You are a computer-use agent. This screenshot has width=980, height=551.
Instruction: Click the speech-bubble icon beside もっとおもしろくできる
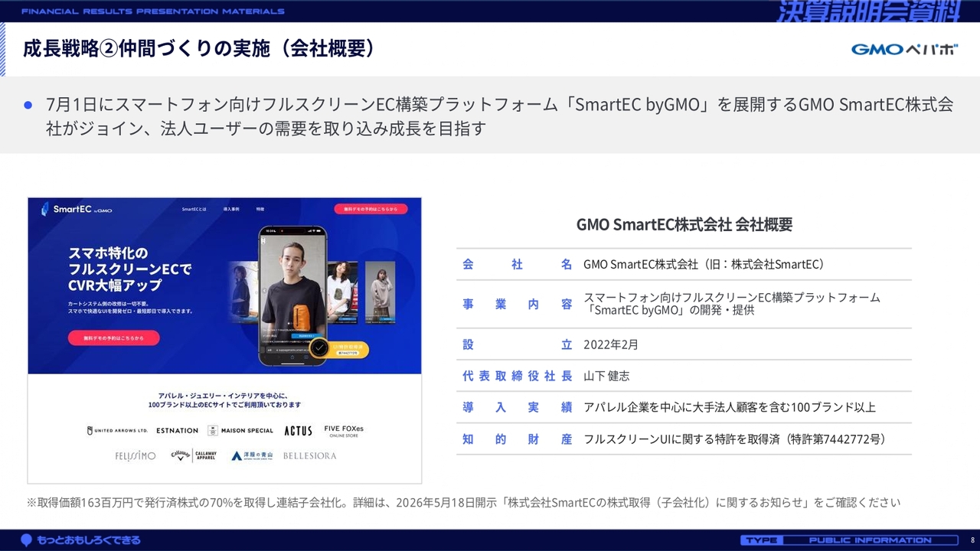27,540
